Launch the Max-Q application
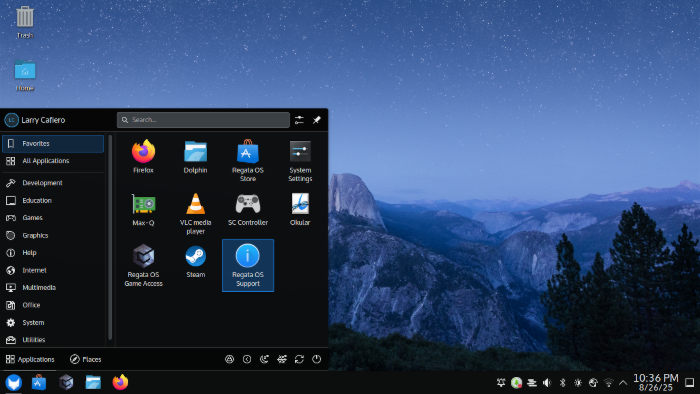Screen dimensions: 700x394 coord(143,210)
